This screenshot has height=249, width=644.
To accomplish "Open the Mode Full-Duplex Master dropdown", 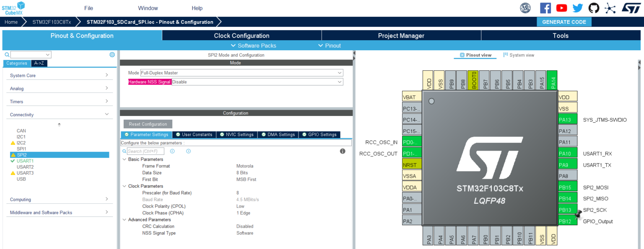I will click(241, 73).
